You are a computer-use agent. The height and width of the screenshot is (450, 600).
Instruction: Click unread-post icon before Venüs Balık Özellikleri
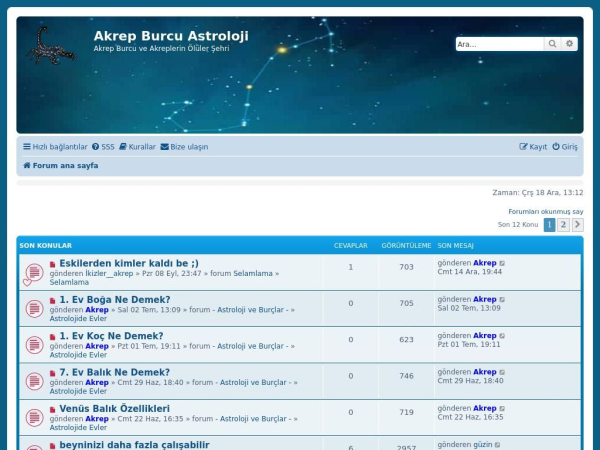(52, 410)
